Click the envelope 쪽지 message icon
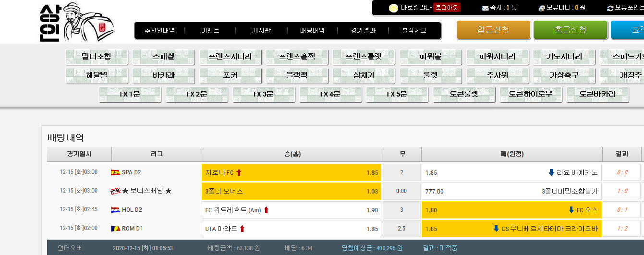 click(485, 8)
